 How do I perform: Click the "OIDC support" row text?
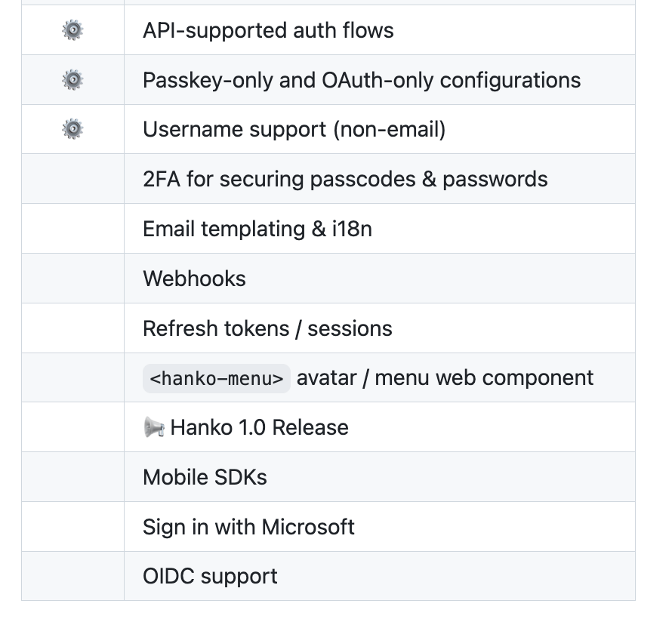pos(210,577)
